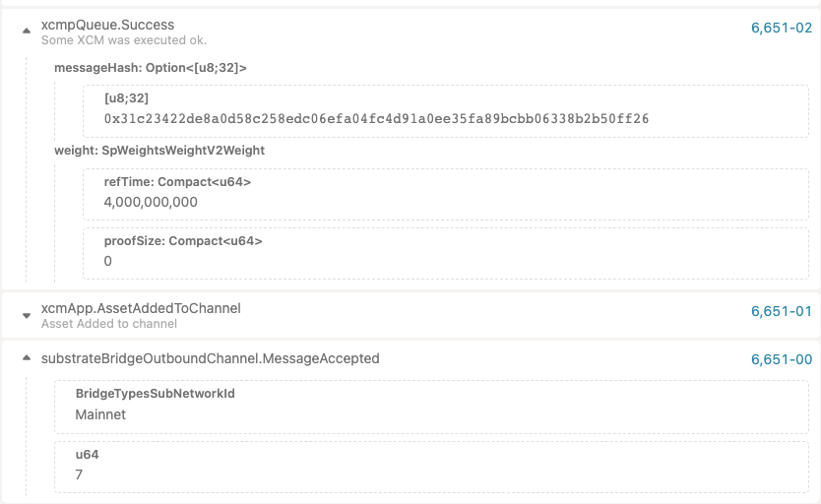The height and width of the screenshot is (504, 821).
Task: Click the BridgeTypesSubNetworkId label
Action: pyautogui.click(x=155, y=394)
